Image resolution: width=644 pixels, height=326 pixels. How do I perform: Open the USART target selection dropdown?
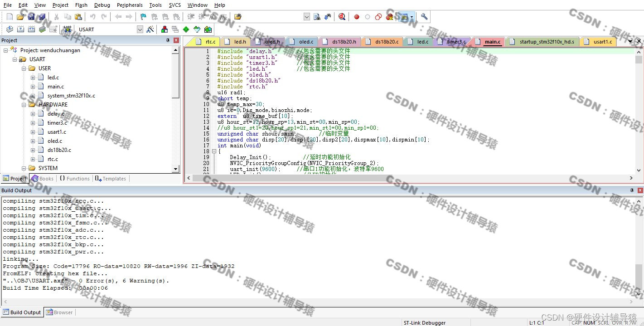140,29
